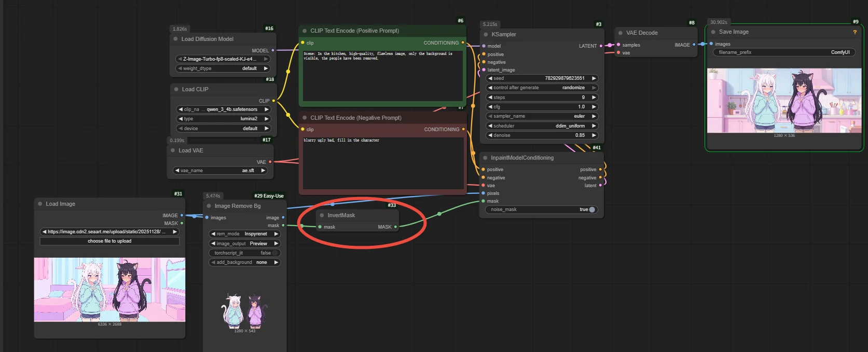Image resolution: width=868 pixels, height=352 pixels.
Task: Collapse the Load Diffusion Model node
Action: point(175,39)
